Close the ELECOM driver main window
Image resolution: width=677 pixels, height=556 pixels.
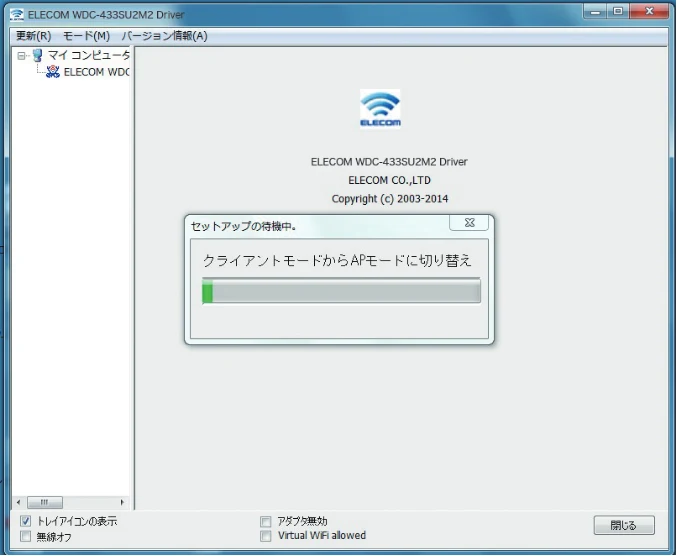(x=649, y=12)
